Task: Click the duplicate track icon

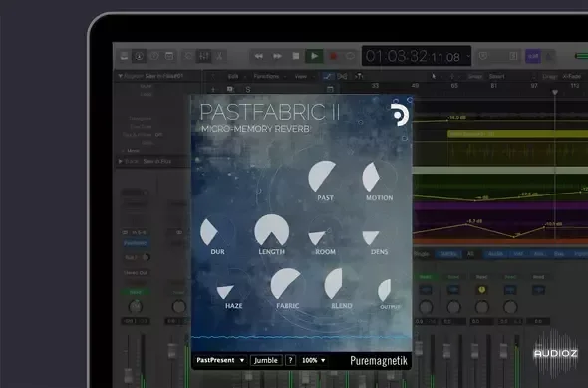Action: (230, 90)
